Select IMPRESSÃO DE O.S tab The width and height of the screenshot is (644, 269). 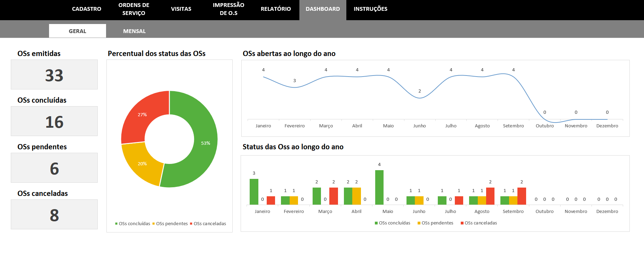click(228, 9)
